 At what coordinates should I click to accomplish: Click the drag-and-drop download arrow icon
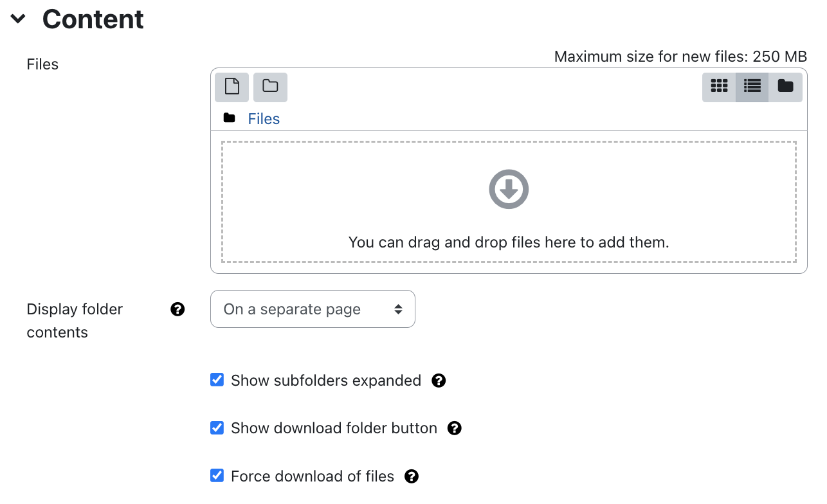509,189
